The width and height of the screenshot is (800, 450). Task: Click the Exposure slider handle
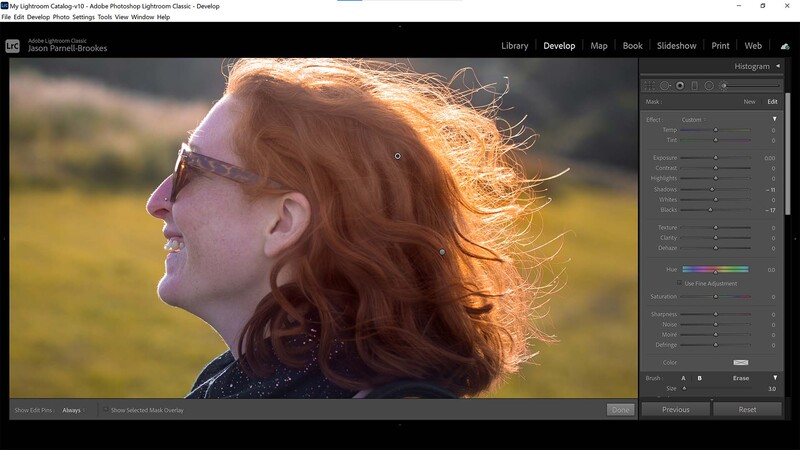click(715, 158)
